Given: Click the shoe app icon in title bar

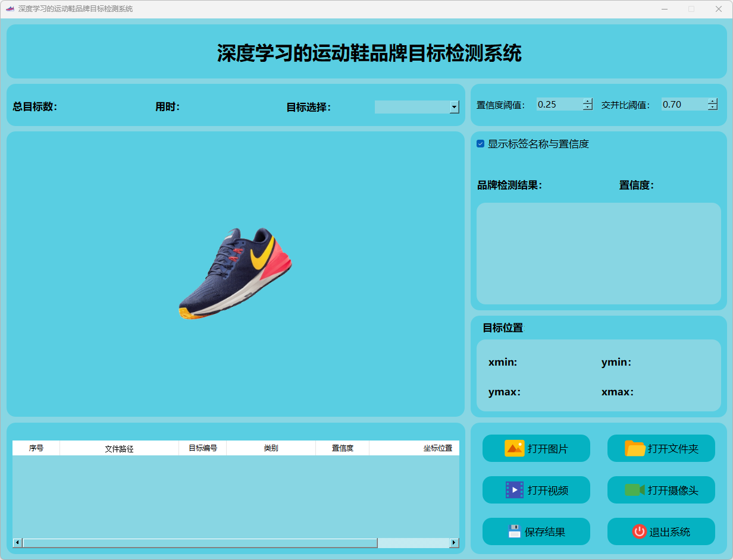Looking at the screenshot, I should point(10,9).
